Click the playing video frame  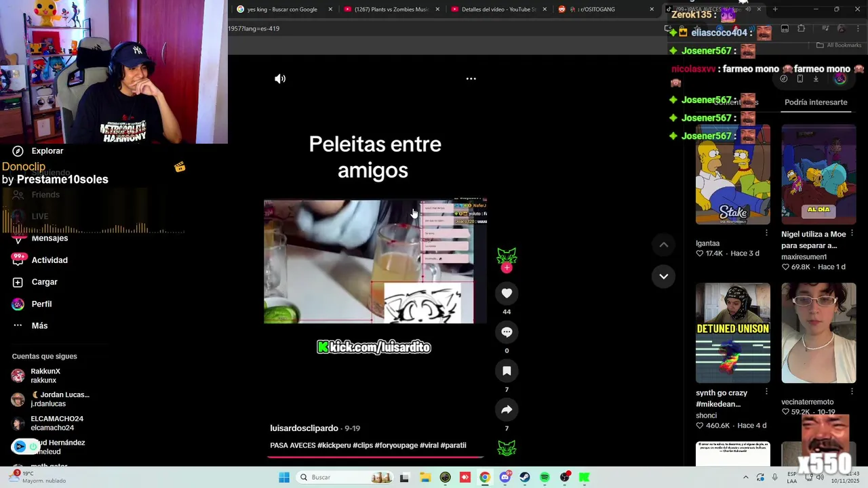(375, 262)
